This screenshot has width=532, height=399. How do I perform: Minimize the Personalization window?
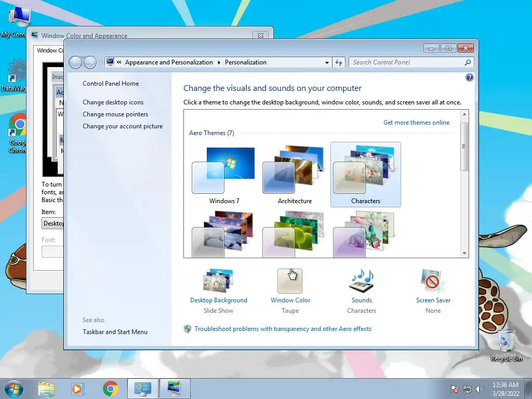(x=431, y=48)
